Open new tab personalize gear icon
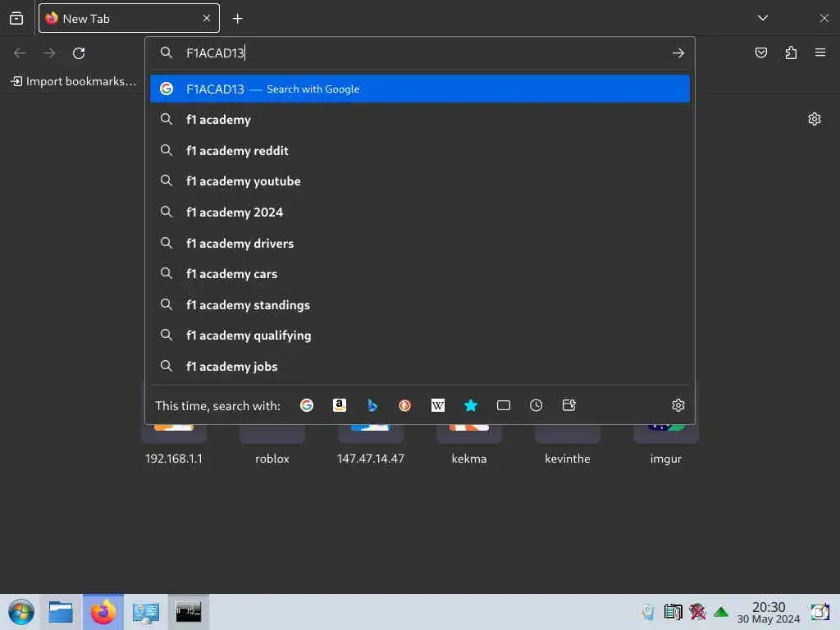Image resolution: width=840 pixels, height=630 pixels. (815, 119)
